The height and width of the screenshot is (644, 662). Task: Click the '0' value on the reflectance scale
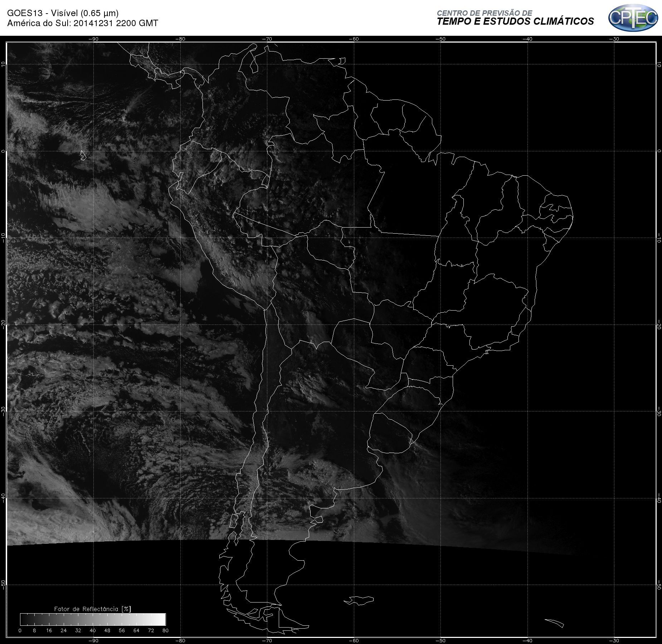(20, 630)
